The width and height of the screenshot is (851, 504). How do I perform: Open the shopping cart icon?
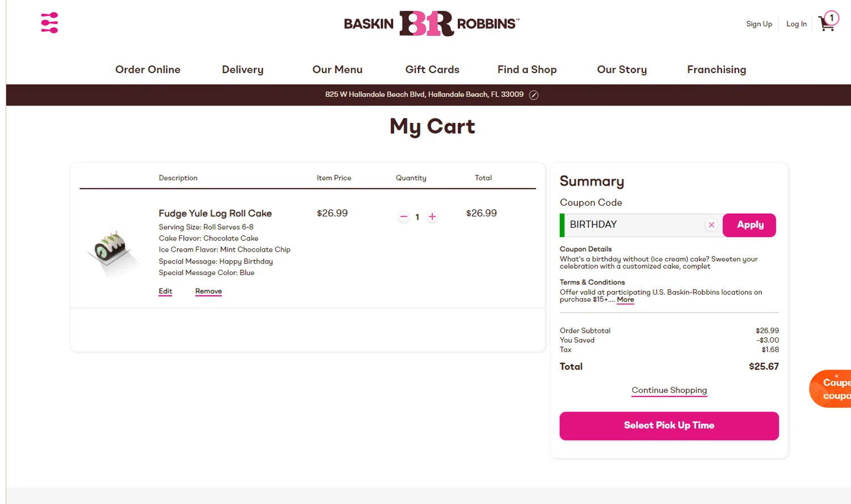[828, 22]
